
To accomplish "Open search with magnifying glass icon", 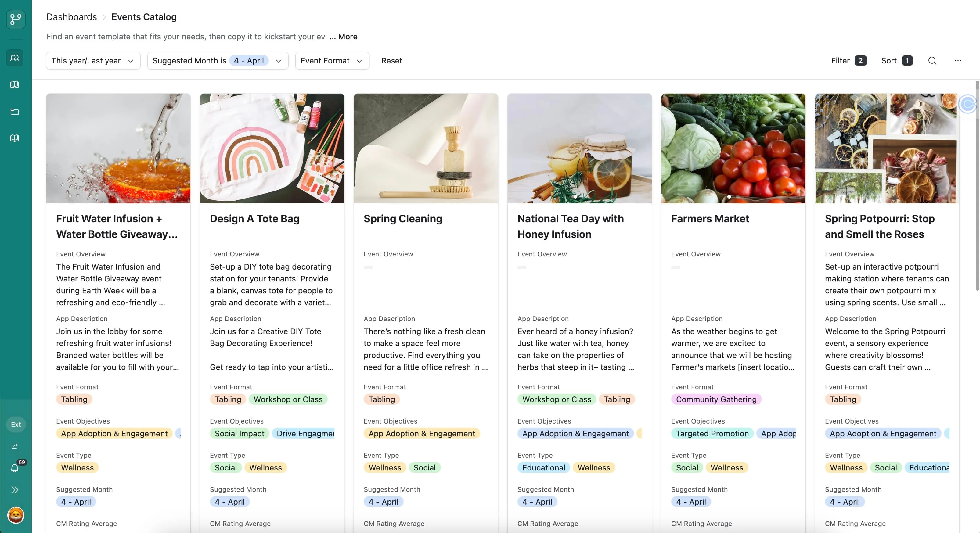I will point(932,61).
